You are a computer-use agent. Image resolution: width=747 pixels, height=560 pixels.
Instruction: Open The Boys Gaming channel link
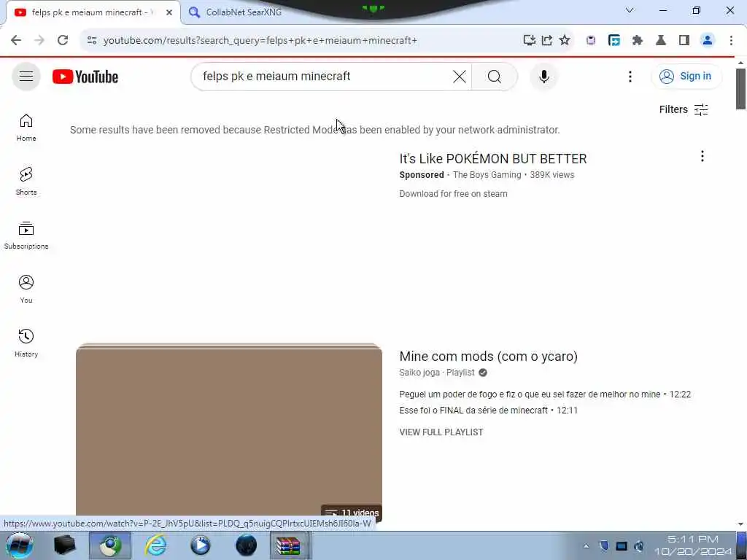pos(487,175)
